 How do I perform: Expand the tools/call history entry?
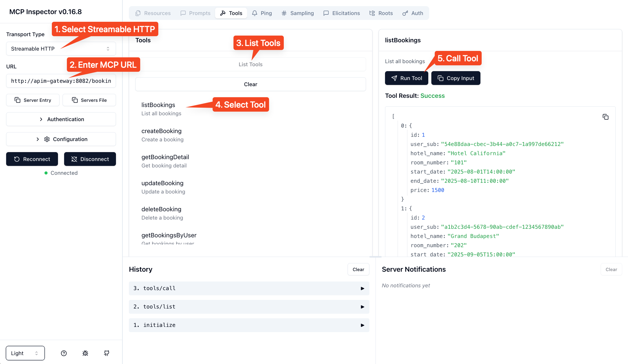pos(249,288)
